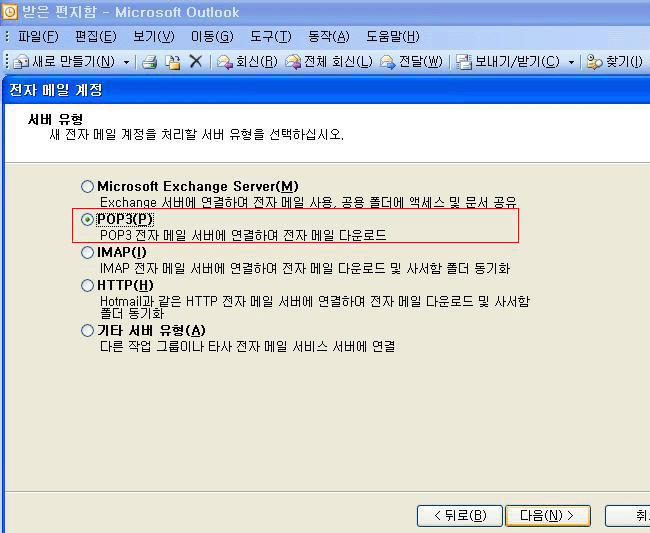
Task: Click the Send/Receive (보내기/받기) toolbar button
Action: point(508,62)
